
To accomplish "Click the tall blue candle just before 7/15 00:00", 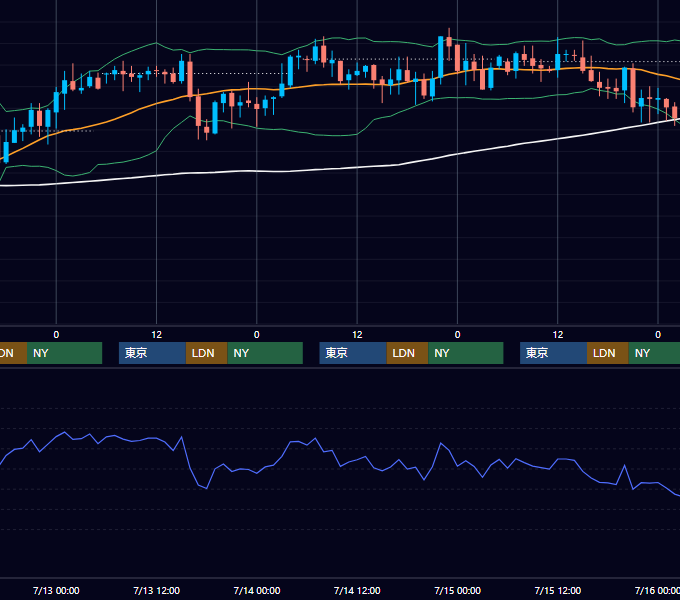I will tap(441, 57).
